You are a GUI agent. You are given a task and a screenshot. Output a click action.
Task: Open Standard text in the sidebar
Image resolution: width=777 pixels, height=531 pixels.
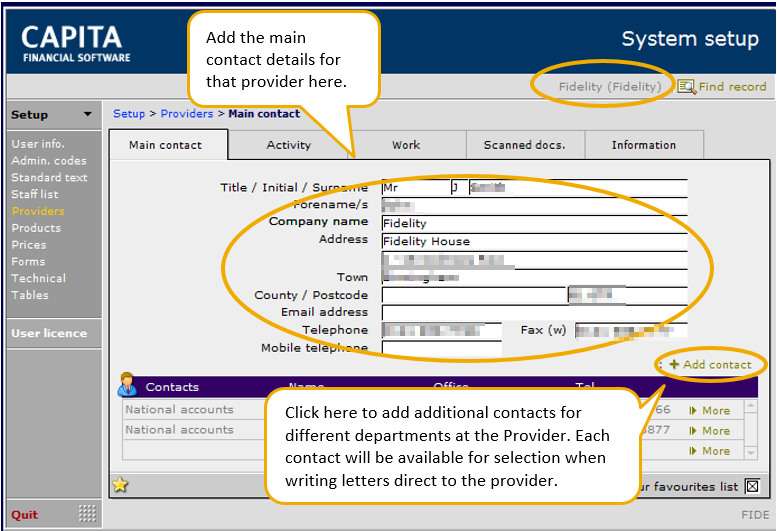click(49, 177)
